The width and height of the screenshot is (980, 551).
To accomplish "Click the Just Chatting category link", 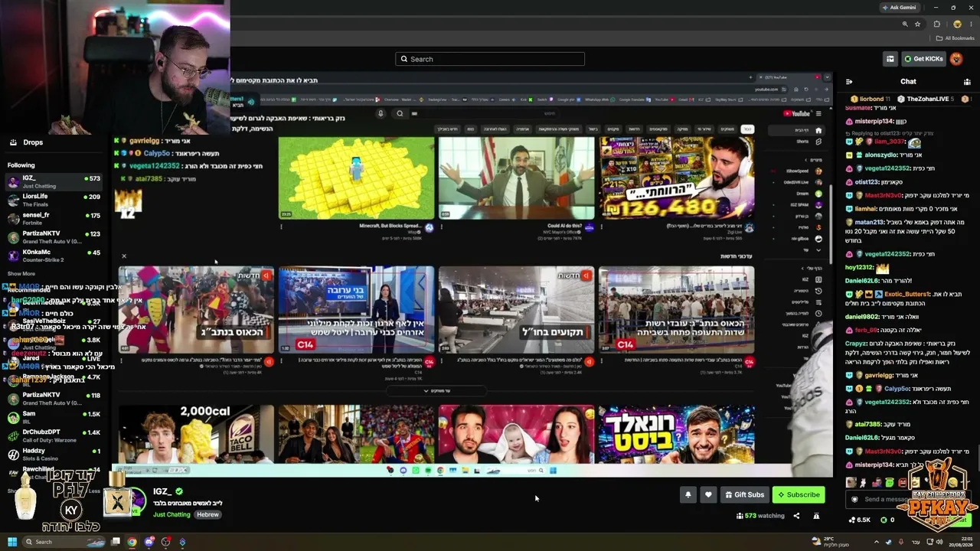I will [x=171, y=514].
